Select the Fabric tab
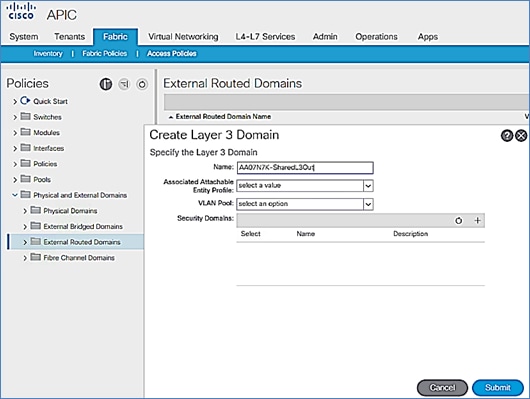The width and height of the screenshot is (530, 399). coord(115,37)
